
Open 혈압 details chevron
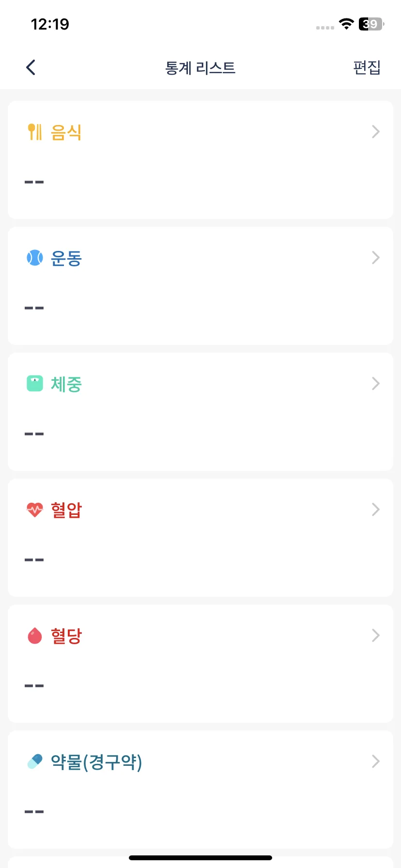point(375,510)
